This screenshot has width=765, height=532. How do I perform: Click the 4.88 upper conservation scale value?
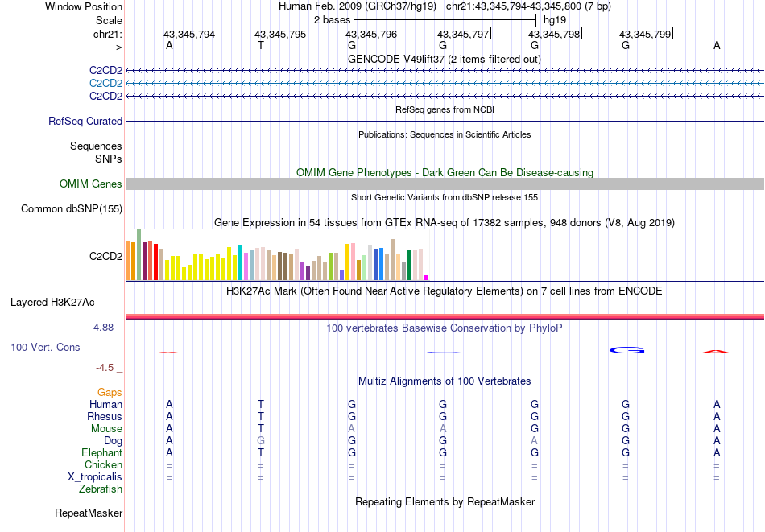point(103,328)
